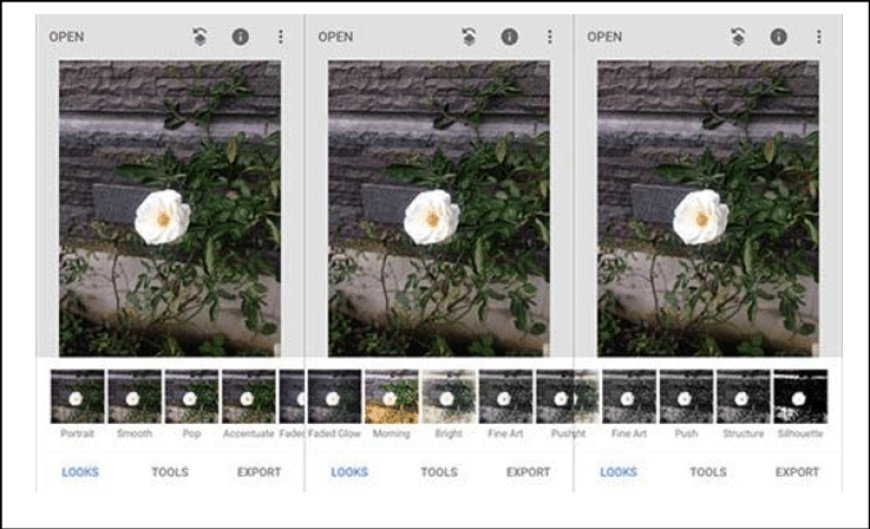The image size is (870, 529).
Task: Apply the Silhouette look thumbnail
Action: click(x=800, y=396)
